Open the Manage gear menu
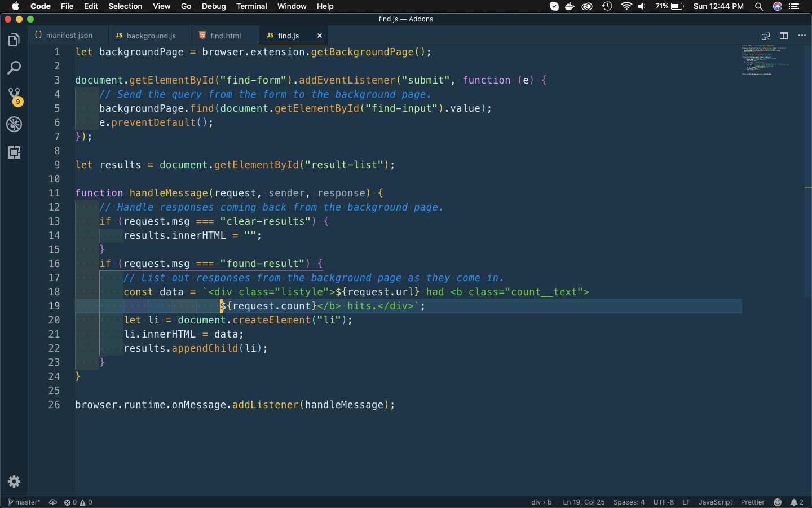This screenshot has height=508, width=812. click(x=14, y=481)
